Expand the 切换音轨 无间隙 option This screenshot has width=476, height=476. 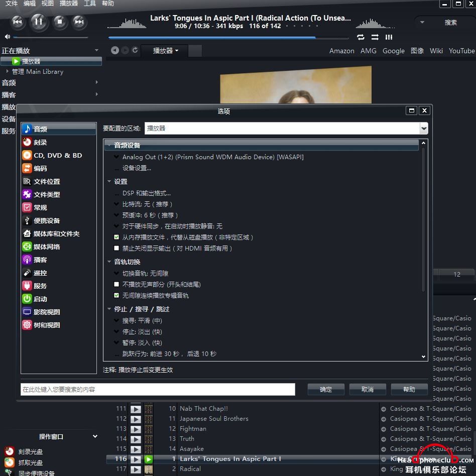point(116,273)
